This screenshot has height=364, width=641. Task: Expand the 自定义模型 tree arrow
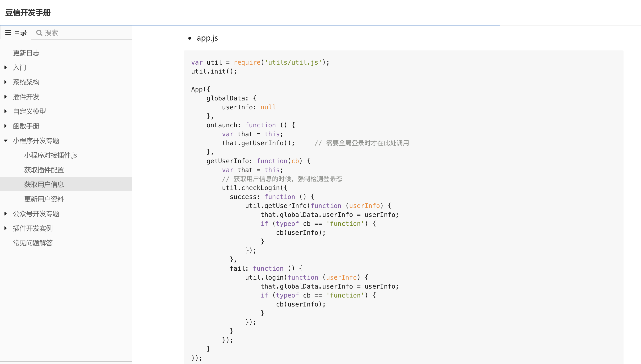click(x=5, y=111)
